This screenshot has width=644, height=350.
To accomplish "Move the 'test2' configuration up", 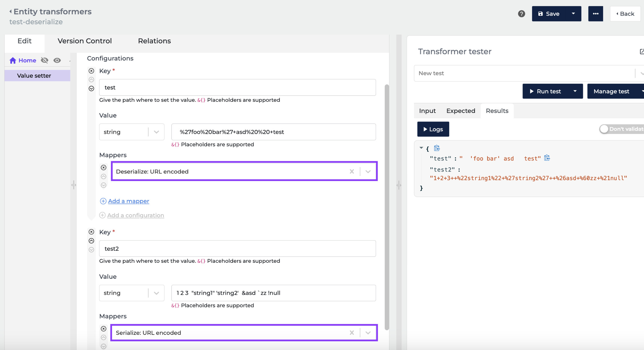I will pos(91,241).
